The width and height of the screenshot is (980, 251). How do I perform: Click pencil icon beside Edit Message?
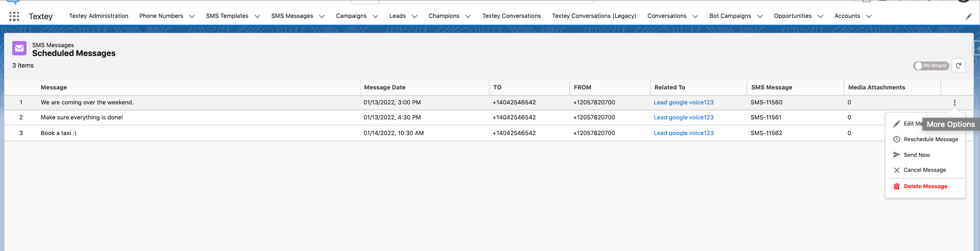point(897,124)
